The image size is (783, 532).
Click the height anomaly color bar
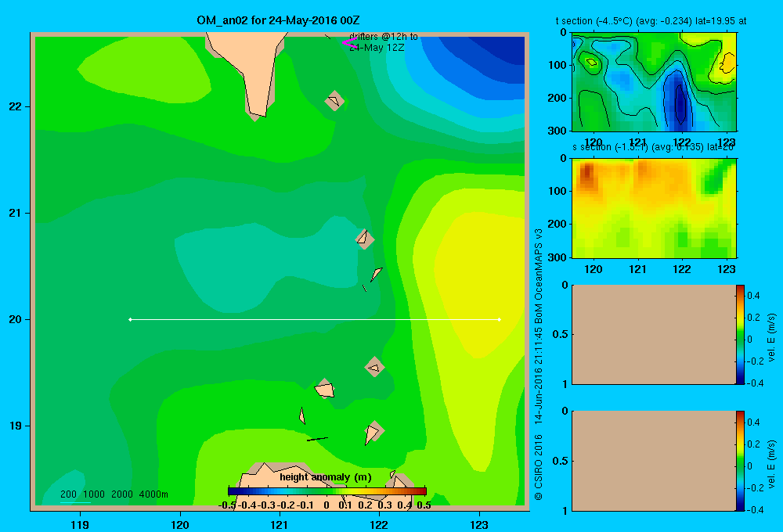click(x=327, y=491)
